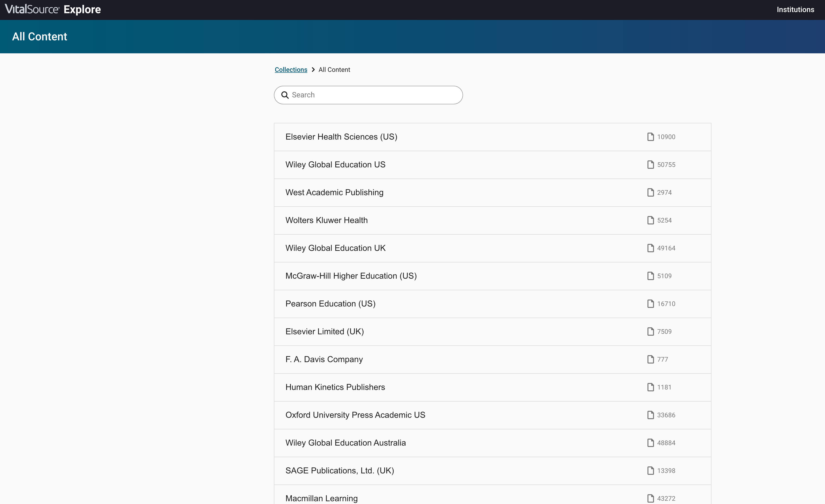Click the magnifying glass icon in the search bar
The image size is (825, 504).
(x=285, y=95)
